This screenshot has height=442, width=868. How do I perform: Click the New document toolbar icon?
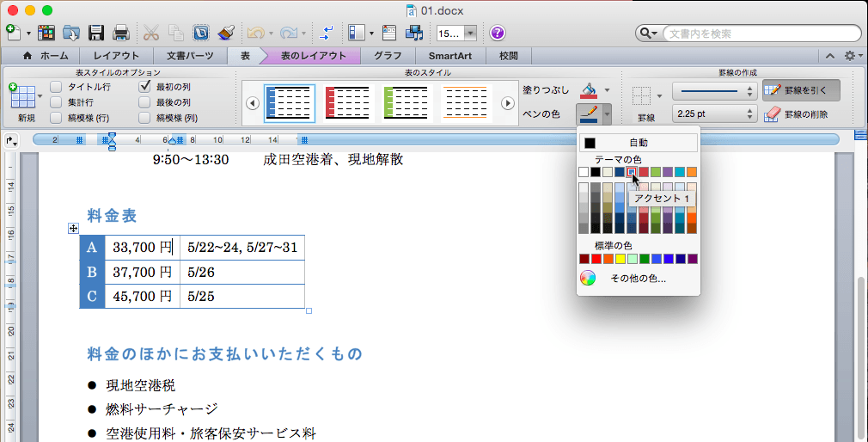click(14, 34)
